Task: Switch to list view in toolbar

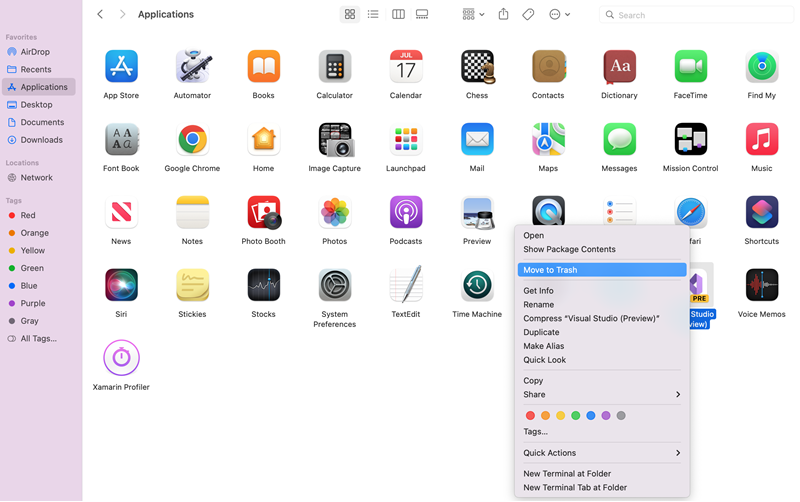Action: click(373, 14)
